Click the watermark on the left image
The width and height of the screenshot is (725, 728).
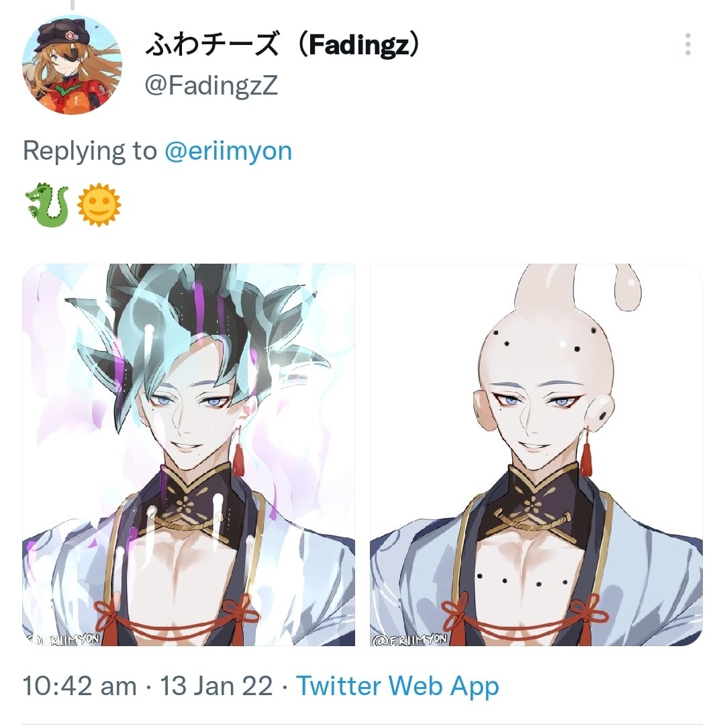point(62,639)
